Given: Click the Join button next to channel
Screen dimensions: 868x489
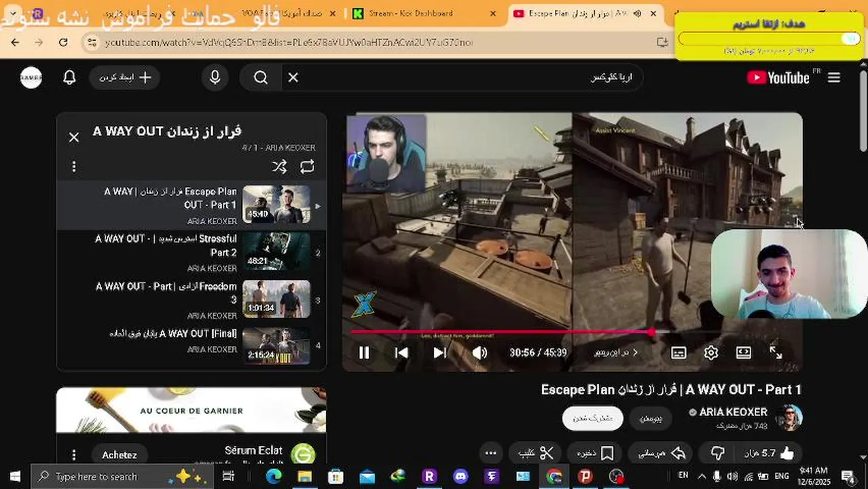Looking at the screenshot, I should click(651, 418).
